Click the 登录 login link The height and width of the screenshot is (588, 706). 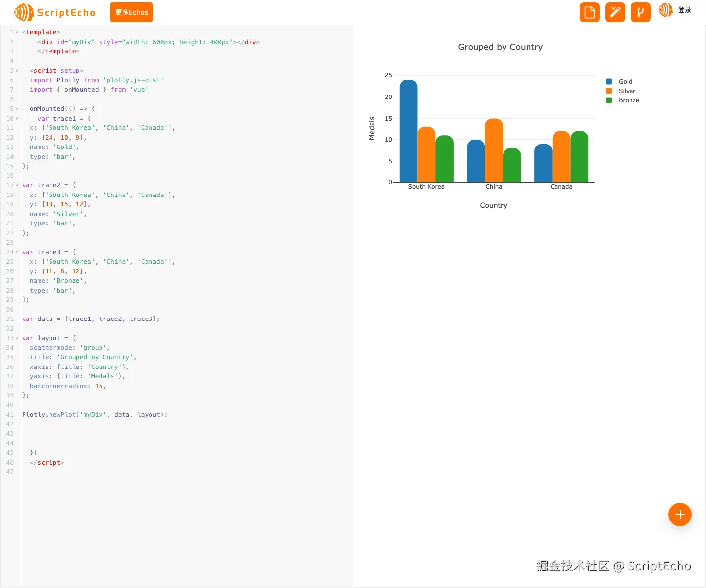pyautogui.click(x=685, y=10)
